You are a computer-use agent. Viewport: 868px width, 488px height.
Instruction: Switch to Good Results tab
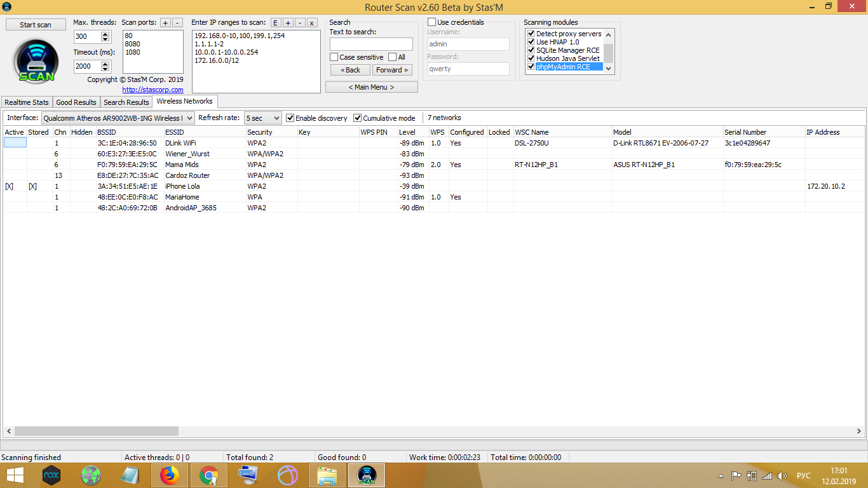coord(76,102)
